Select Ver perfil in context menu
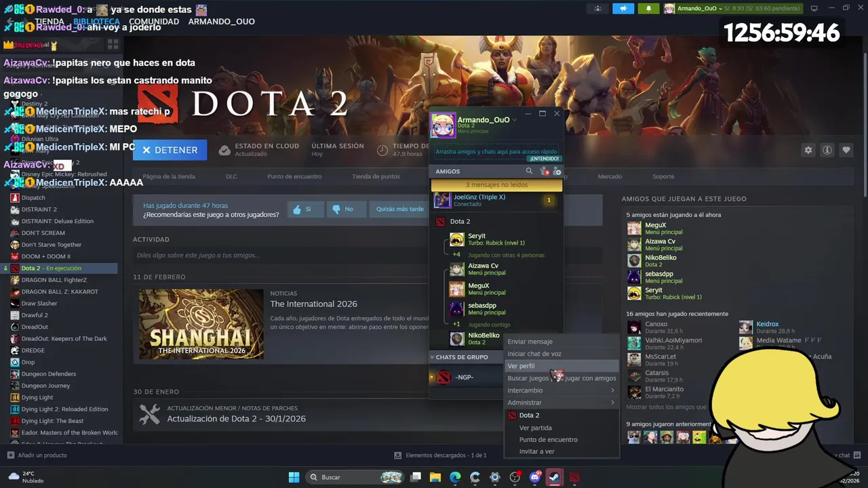The image size is (868, 488). (x=561, y=366)
